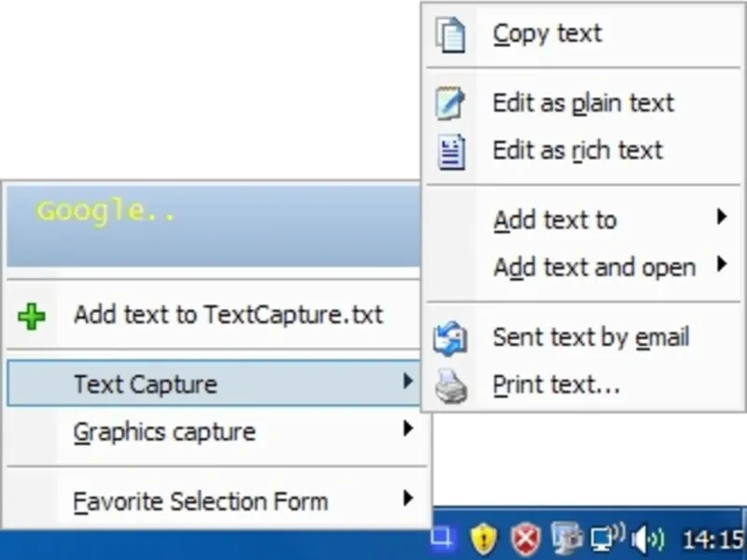Click the Google.. captured text header
Image resolution: width=747 pixels, height=560 pixels.
106,212
